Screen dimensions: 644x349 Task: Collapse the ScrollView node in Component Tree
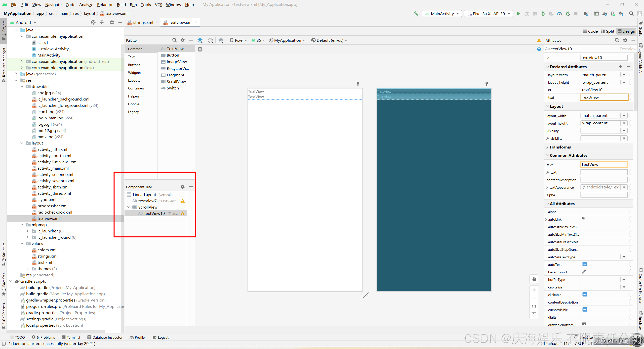pyautogui.click(x=129, y=207)
